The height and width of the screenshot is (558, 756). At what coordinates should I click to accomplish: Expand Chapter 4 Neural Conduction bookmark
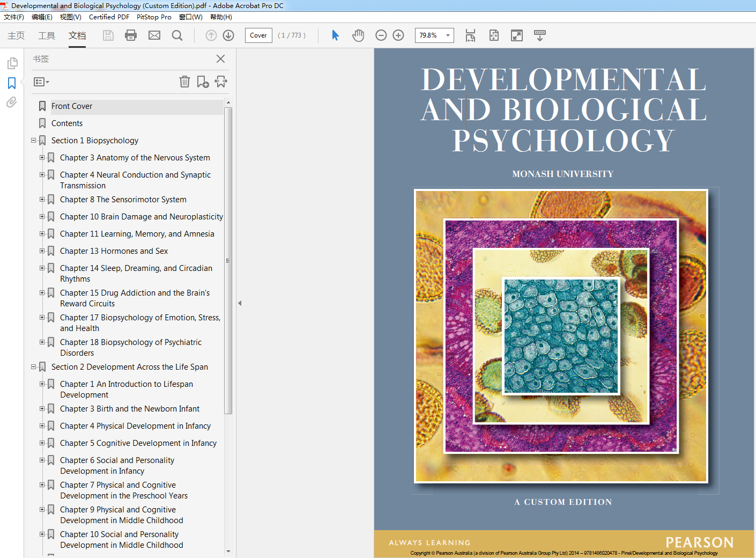tap(42, 175)
